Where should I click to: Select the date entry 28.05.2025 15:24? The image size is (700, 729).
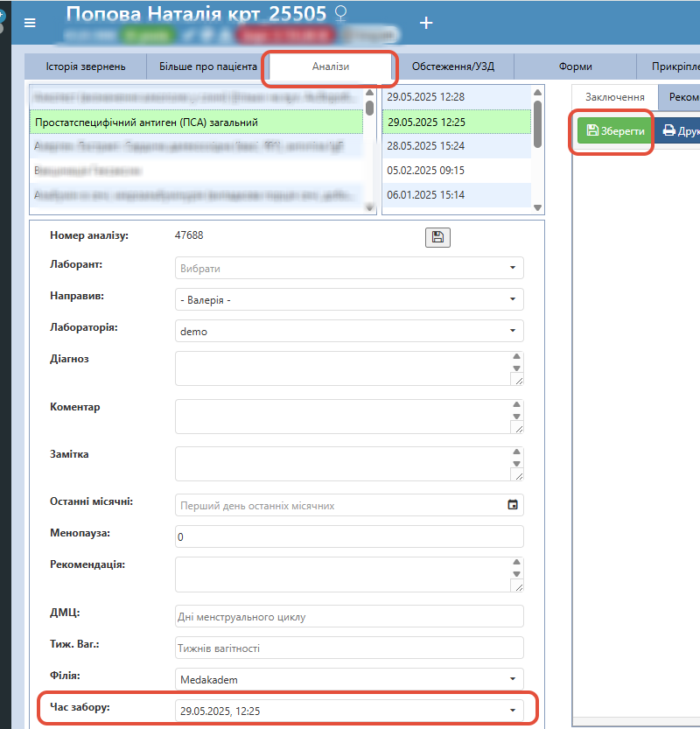(x=457, y=146)
